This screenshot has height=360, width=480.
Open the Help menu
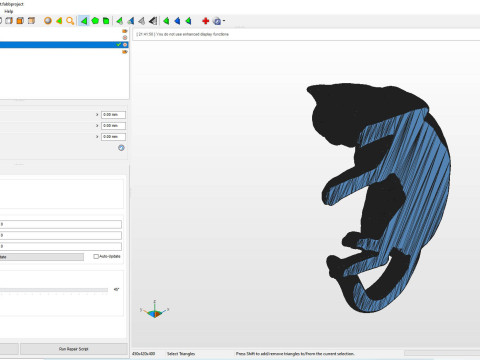(9, 11)
